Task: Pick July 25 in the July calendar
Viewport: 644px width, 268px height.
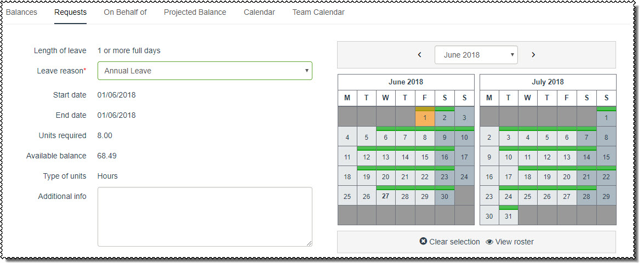Action: tap(528, 196)
